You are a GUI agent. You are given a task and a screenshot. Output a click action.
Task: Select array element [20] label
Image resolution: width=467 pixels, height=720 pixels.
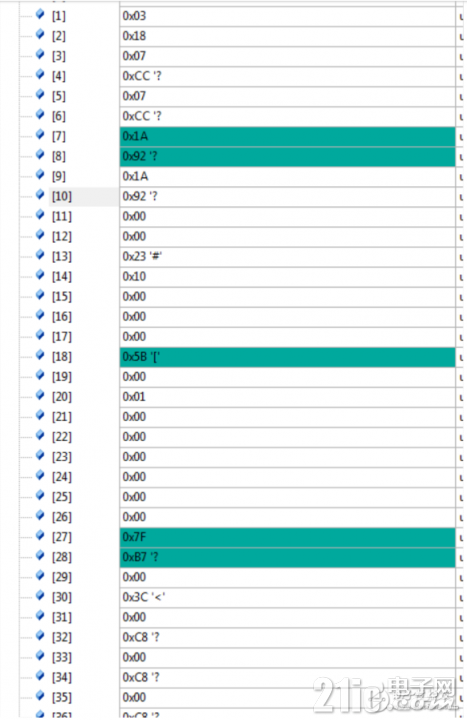[62, 397]
